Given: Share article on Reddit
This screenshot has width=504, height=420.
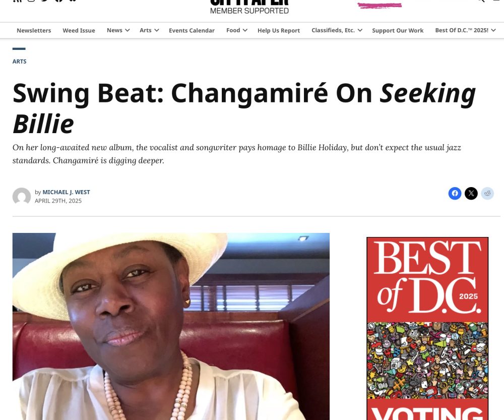Looking at the screenshot, I should [487, 193].
